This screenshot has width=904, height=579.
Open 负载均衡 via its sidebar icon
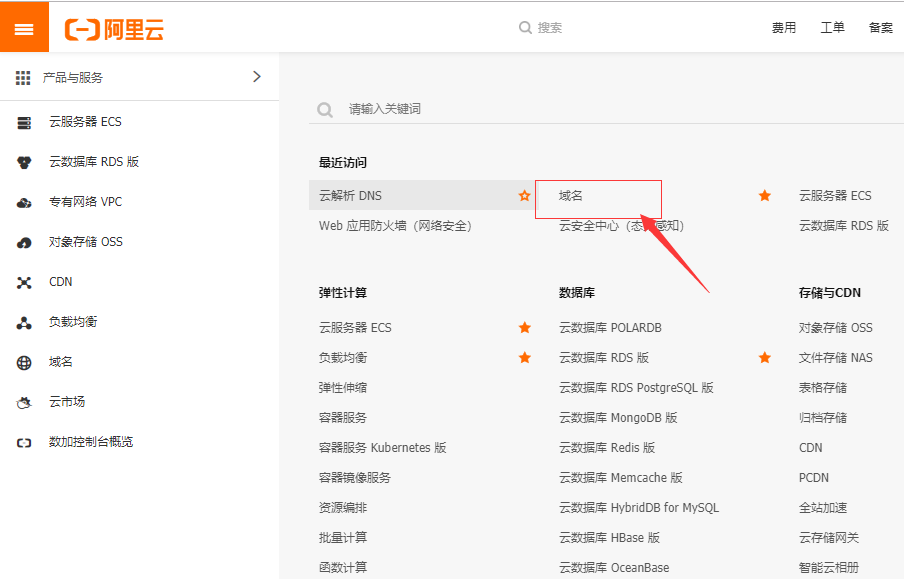coord(23,321)
